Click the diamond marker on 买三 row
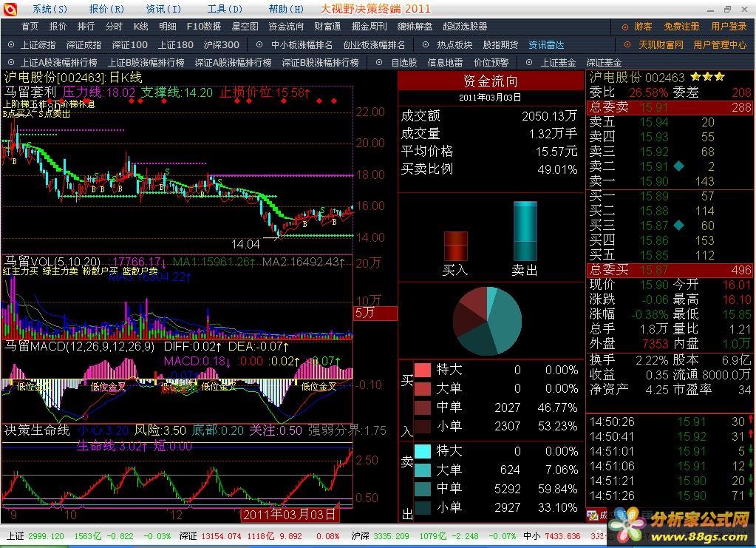 [679, 226]
